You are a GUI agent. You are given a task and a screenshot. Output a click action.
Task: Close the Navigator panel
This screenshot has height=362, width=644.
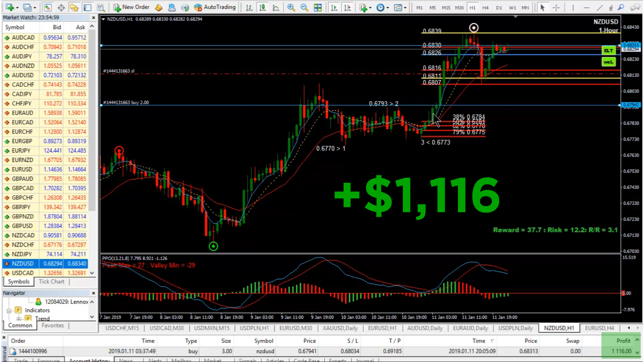[94, 293]
